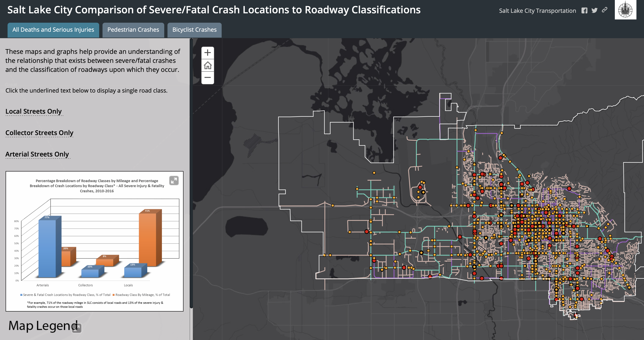Click the Salt Lake City seal logo
The image size is (644, 340).
pos(625,10)
